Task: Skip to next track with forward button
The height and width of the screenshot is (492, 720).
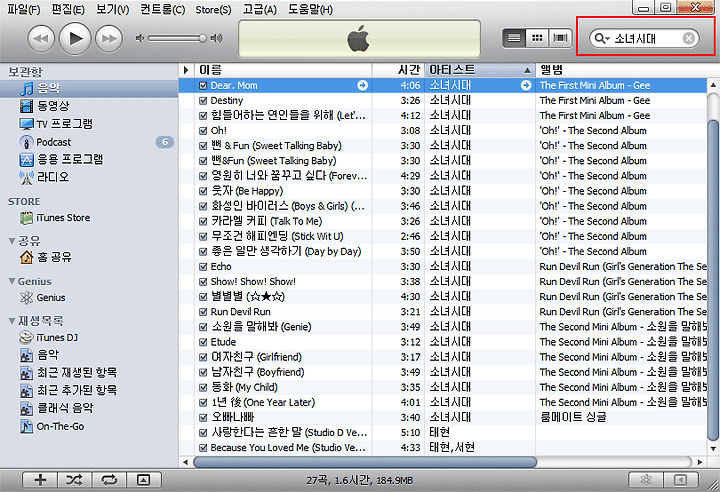Action: (x=109, y=39)
